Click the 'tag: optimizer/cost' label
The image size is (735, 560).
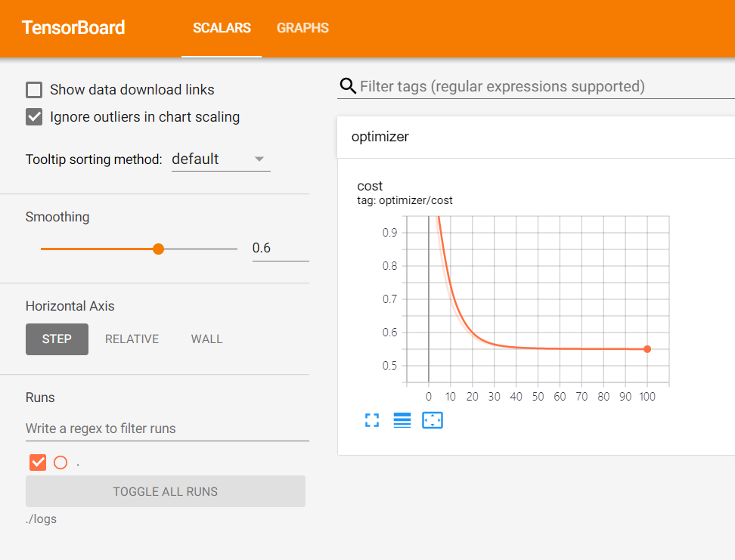tap(405, 200)
